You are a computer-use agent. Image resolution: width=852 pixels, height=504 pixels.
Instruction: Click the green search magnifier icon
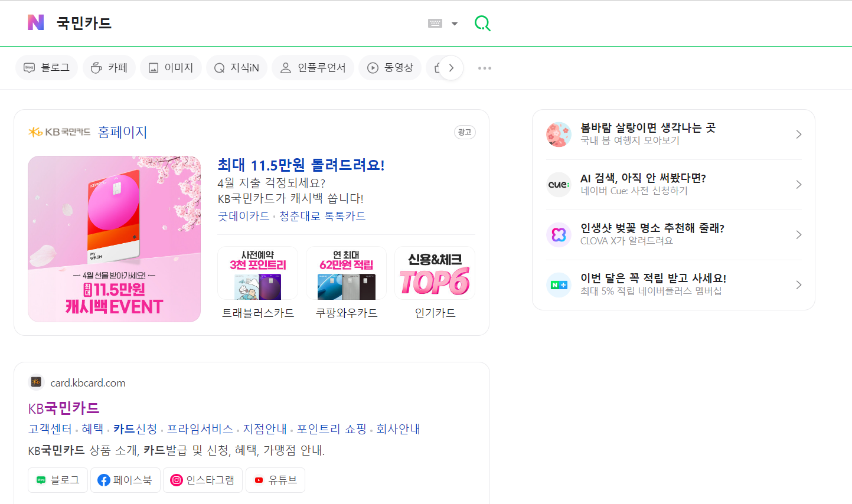(x=482, y=23)
